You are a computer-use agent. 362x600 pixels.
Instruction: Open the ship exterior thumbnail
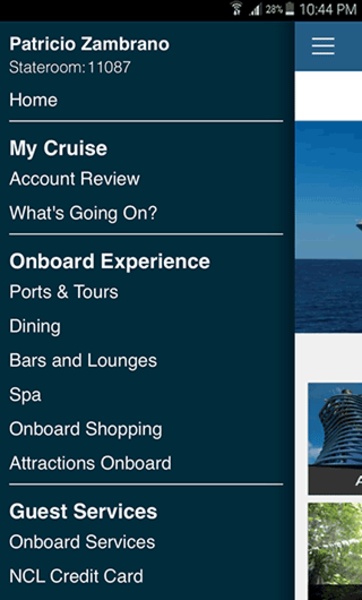pos(335,439)
